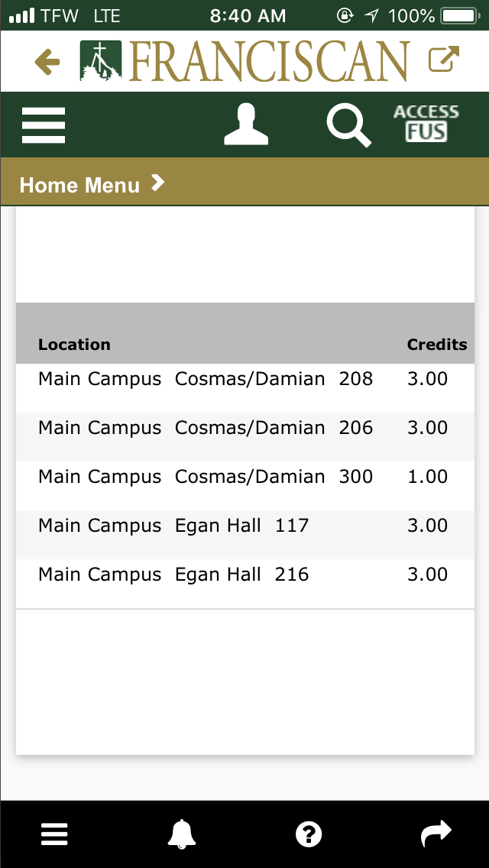Open the bottom bar menu icon
The image size is (489, 868).
(54, 834)
